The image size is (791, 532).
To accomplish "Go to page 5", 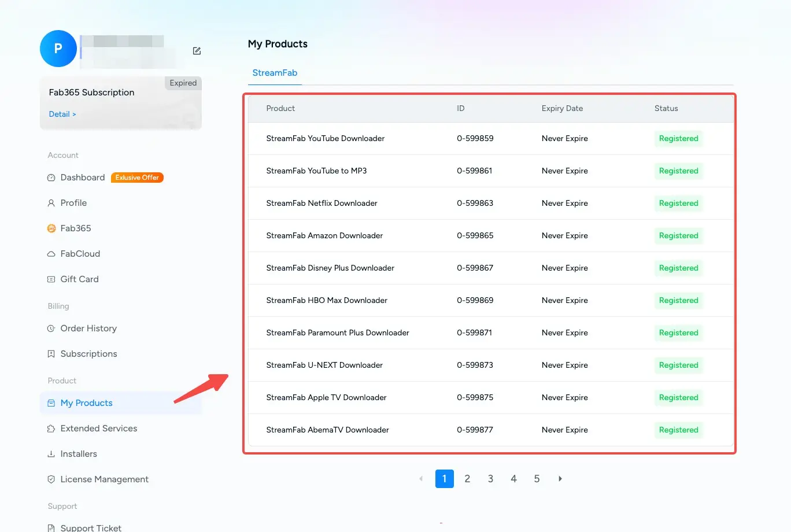I will (537, 479).
